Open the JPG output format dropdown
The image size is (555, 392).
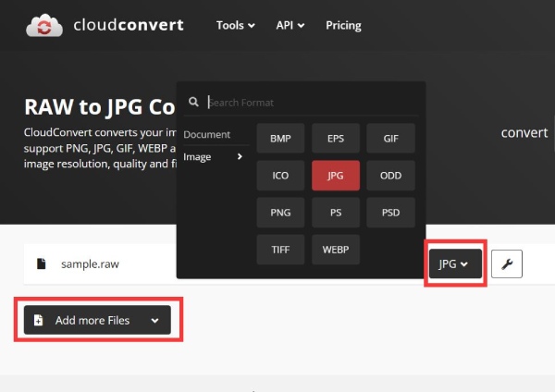455,263
